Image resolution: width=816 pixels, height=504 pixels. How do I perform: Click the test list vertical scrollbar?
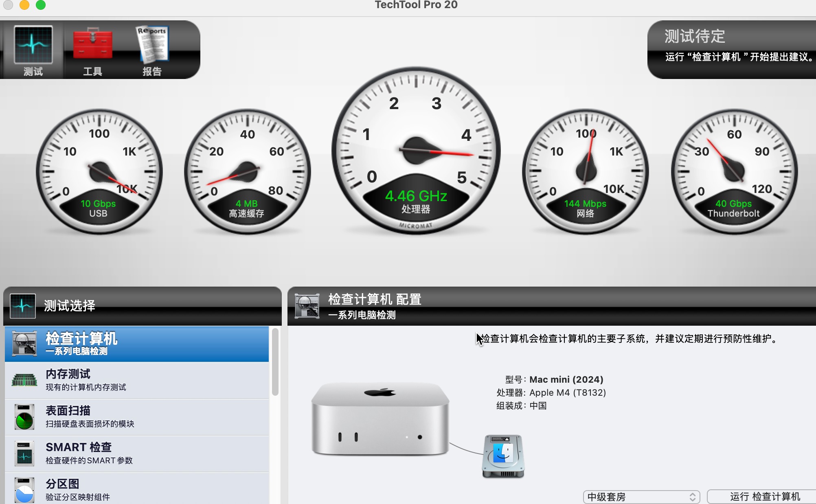pyautogui.click(x=275, y=362)
